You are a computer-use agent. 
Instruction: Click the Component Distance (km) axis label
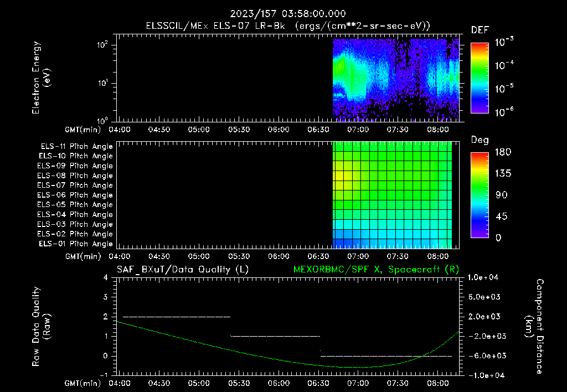pos(534,327)
